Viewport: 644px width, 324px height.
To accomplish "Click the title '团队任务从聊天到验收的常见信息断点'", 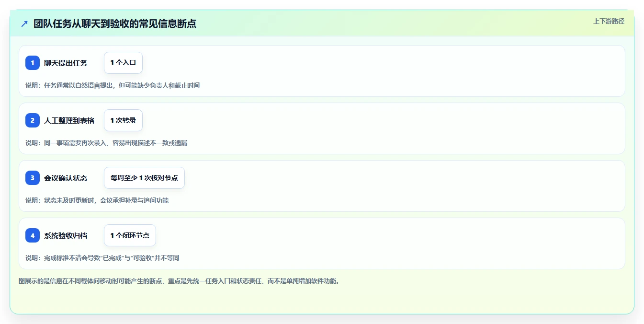I will click(x=115, y=23).
